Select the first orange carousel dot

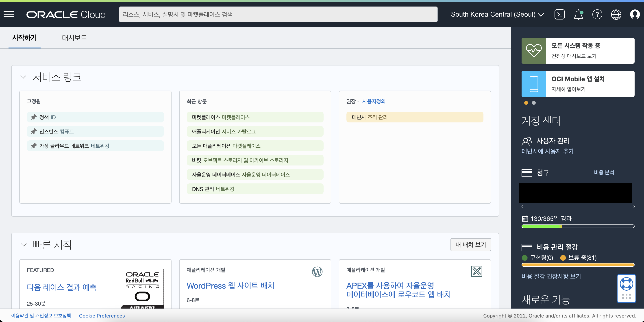click(x=526, y=103)
